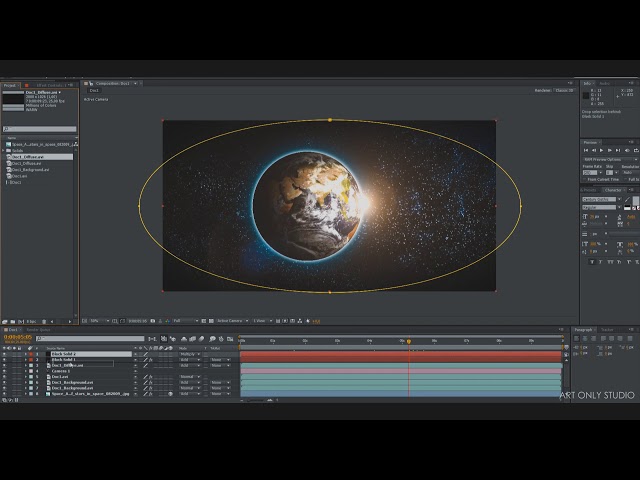Open viewer resolution dropdown showing Full
Image resolution: width=640 pixels, height=480 pixels.
coord(186,321)
